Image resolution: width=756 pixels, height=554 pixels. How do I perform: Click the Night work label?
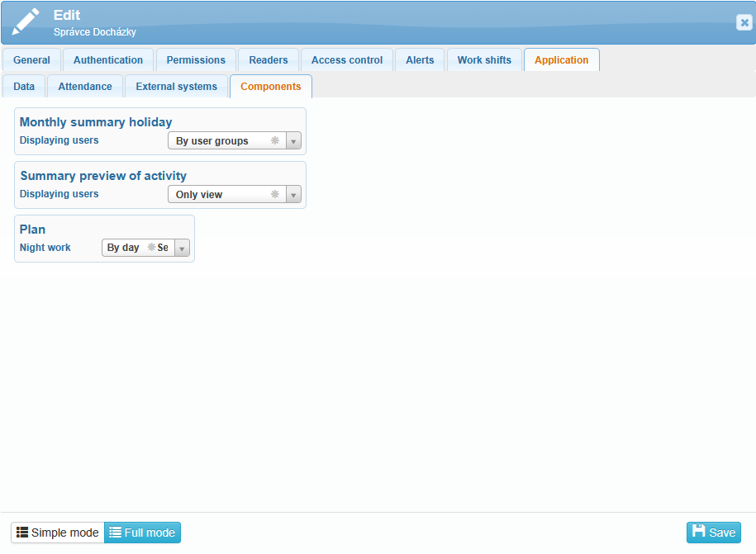point(45,248)
